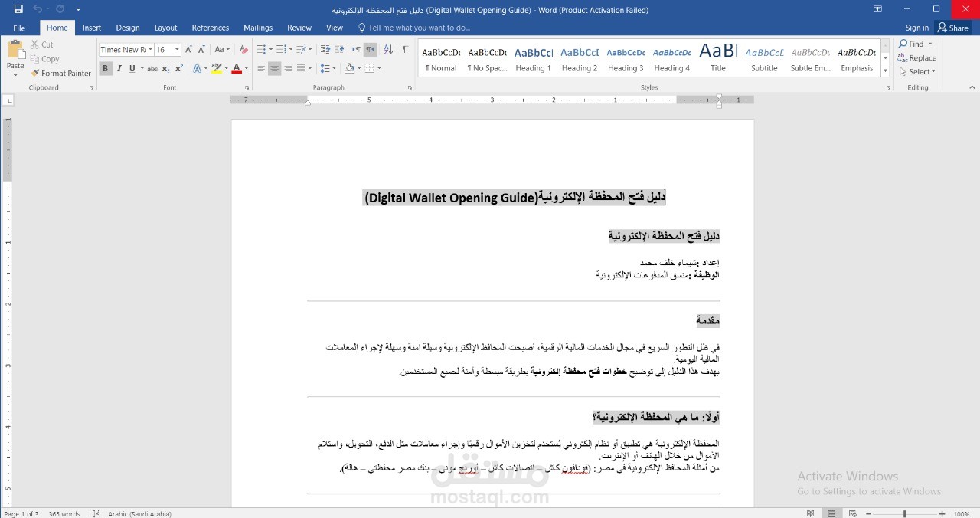Click the Underline icon

(x=131, y=69)
